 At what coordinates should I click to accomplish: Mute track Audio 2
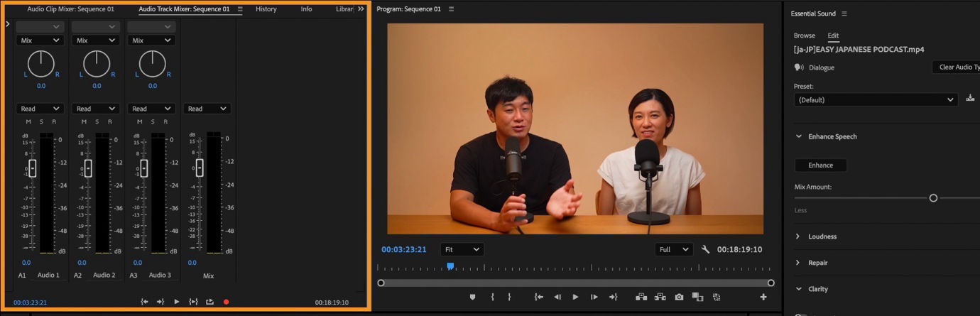pyautogui.click(x=83, y=122)
